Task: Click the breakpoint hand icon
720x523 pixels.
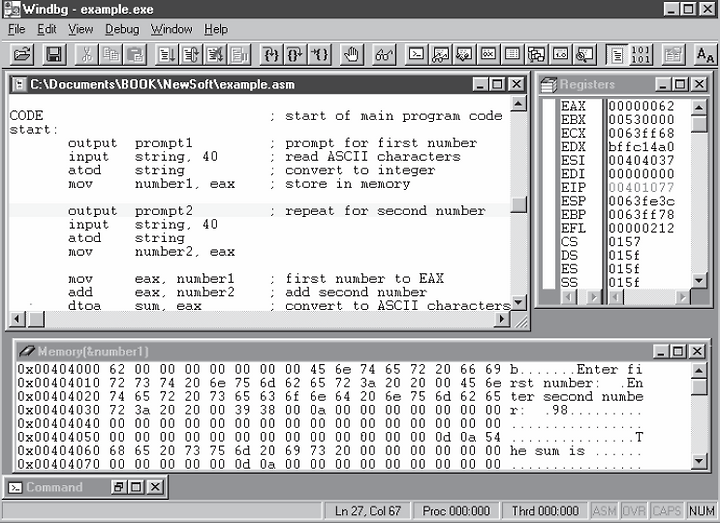Action: 352,55
